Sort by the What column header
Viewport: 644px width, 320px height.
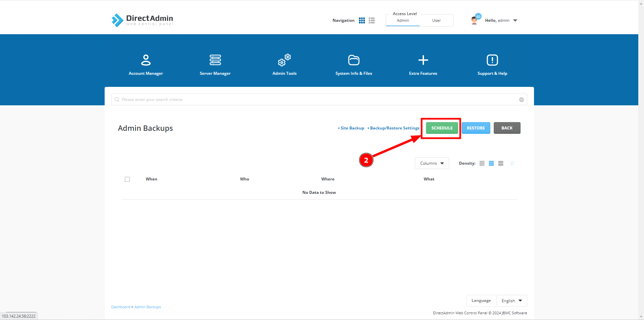click(429, 179)
